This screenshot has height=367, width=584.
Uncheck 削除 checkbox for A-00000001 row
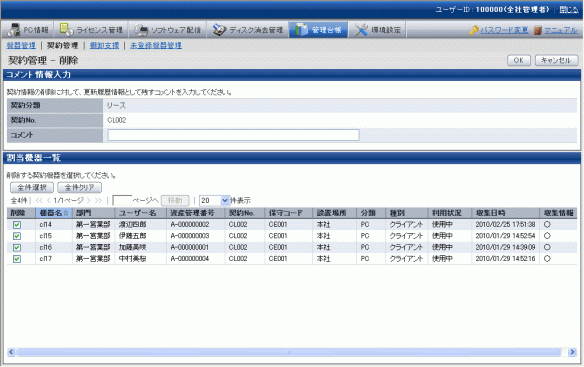[x=17, y=247]
